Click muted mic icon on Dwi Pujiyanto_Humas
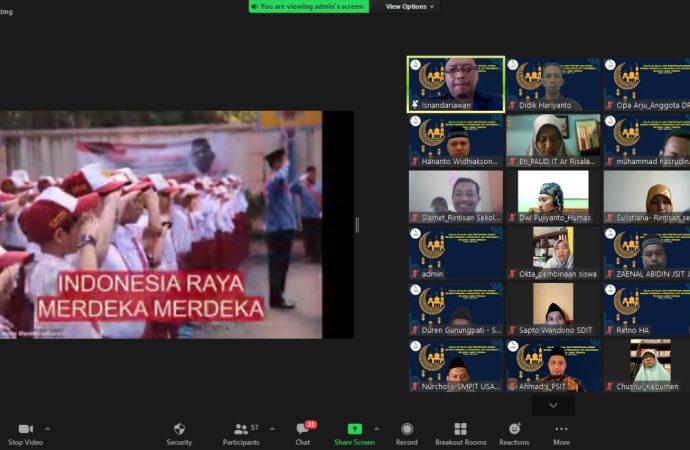This screenshot has height=450, width=690. pyautogui.click(x=512, y=218)
